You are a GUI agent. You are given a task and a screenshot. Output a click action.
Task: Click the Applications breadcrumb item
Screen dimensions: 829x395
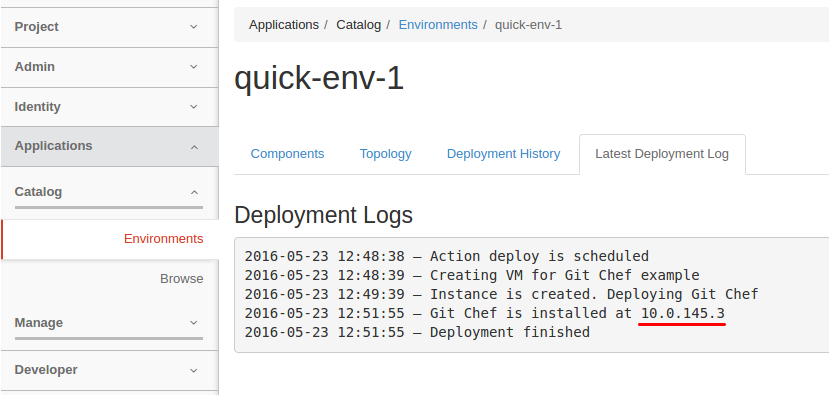284,25
